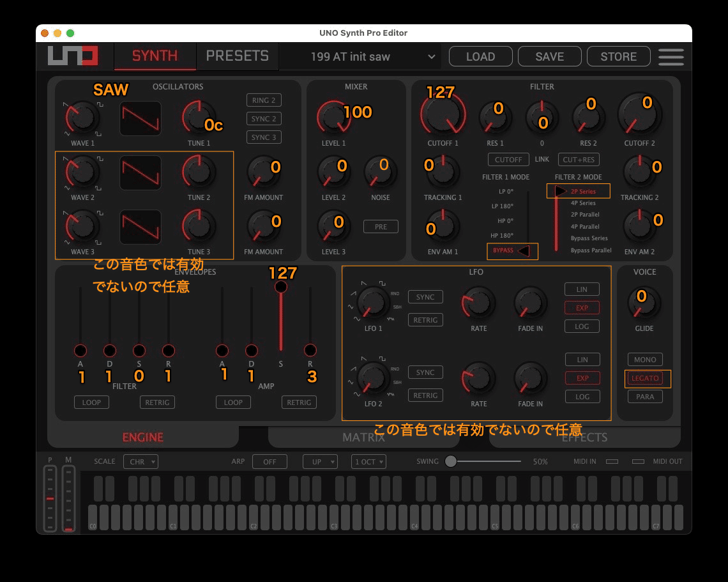
Task: Switch to the PRESETS tab
Action: coord(238,56)
